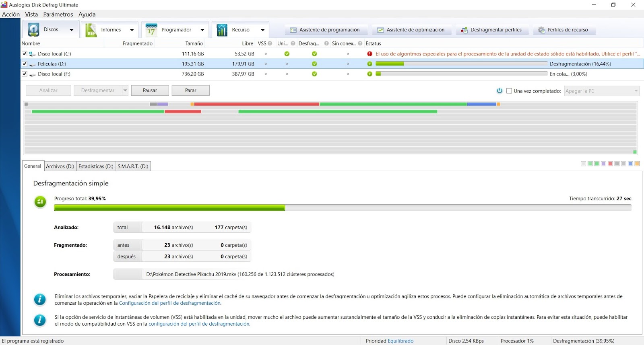Open the Apagar la PC combo box

point(601,91)
